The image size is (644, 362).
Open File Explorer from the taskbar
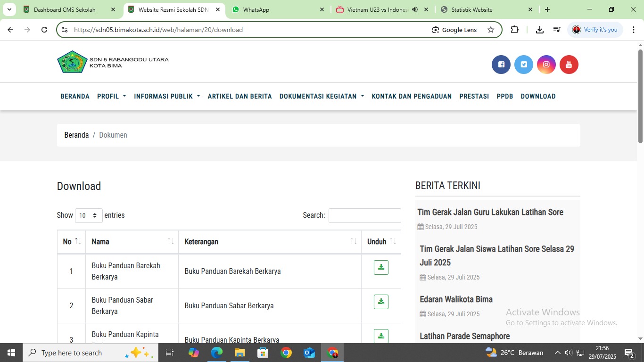(240, 353)
